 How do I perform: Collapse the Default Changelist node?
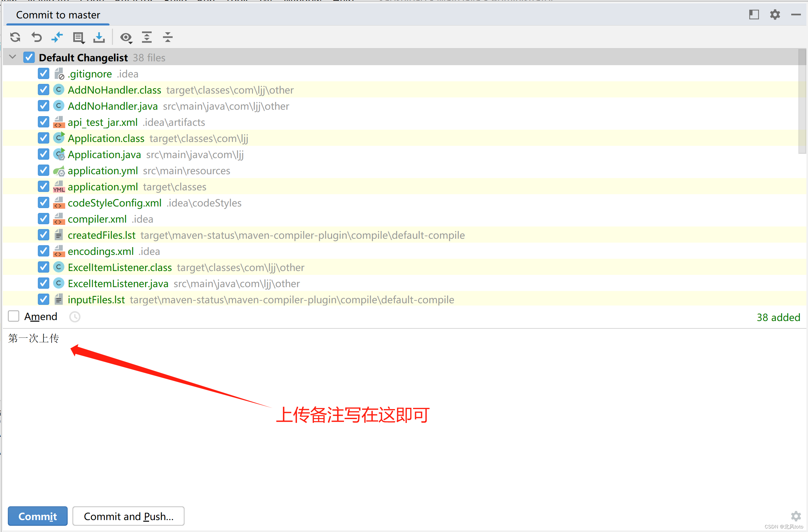[13, 57]
